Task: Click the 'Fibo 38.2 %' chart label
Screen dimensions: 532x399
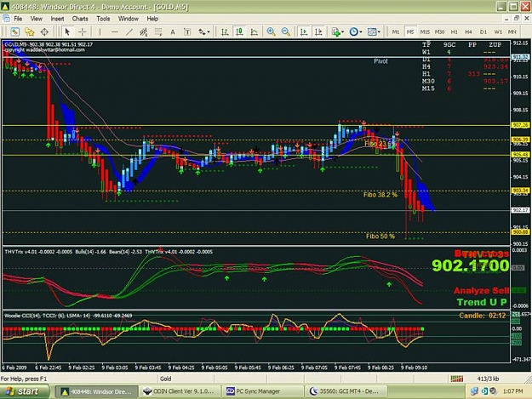Action: [380, 195]
